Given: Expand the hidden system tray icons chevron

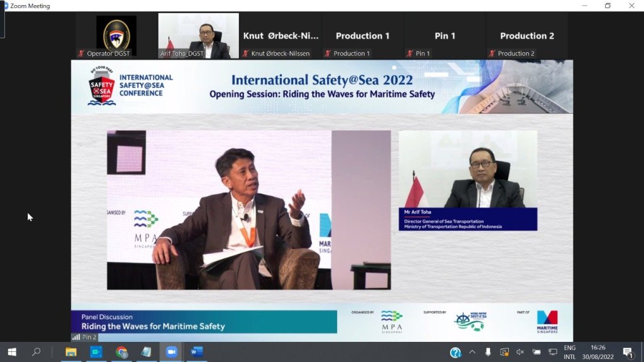Looking at the screenshot, I should pos(472,352).
